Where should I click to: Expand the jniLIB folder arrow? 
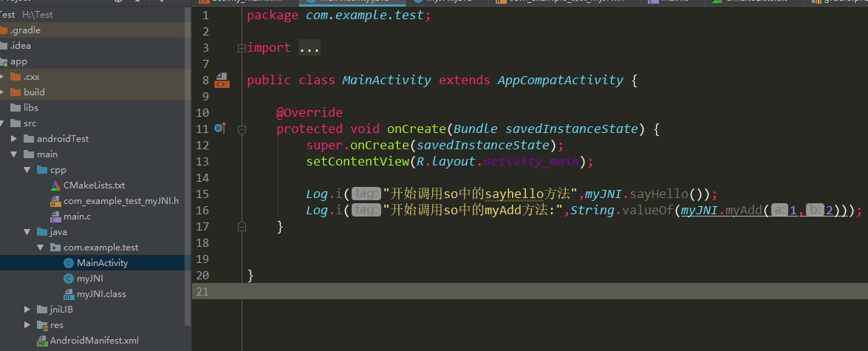pyautogui.click(x=27, y=310)
